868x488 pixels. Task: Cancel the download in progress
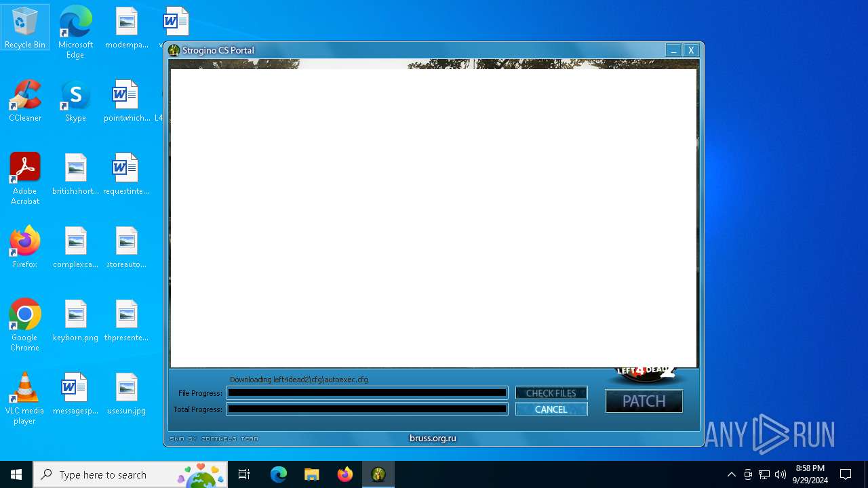[551, 409]
